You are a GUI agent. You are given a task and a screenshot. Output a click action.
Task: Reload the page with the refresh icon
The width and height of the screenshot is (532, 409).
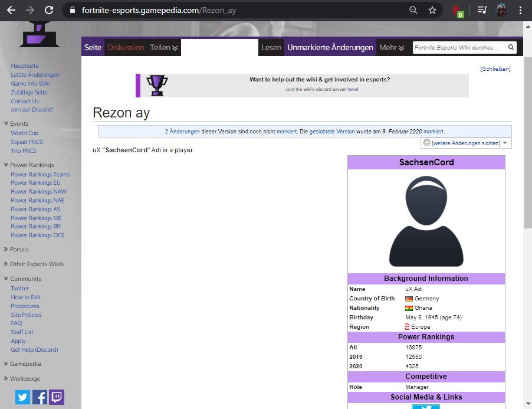[x=49, y=10]
